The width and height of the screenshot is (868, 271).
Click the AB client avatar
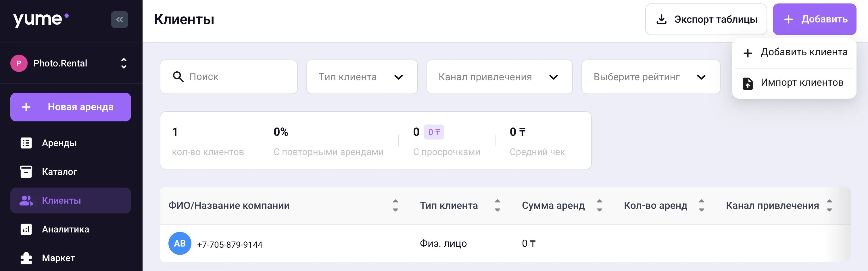180,243
